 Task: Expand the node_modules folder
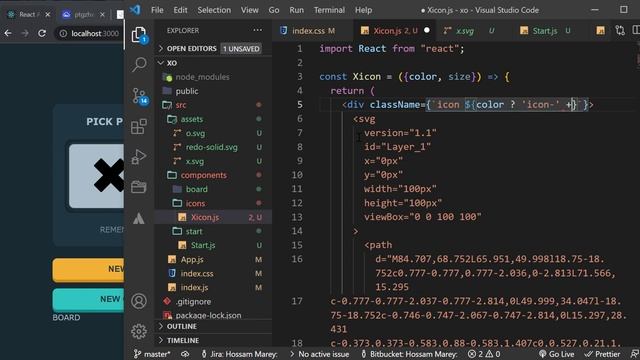pyautogui.click(x=213, y=77)
